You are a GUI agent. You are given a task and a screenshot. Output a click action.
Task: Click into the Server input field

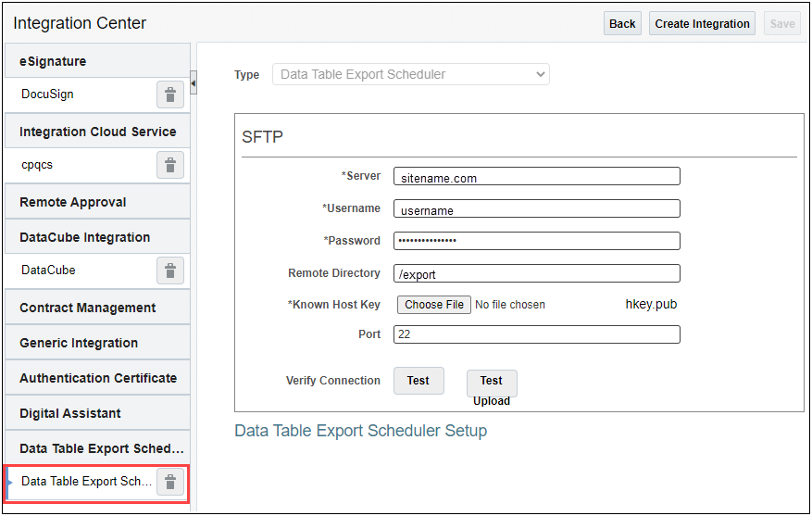(536, 177)
